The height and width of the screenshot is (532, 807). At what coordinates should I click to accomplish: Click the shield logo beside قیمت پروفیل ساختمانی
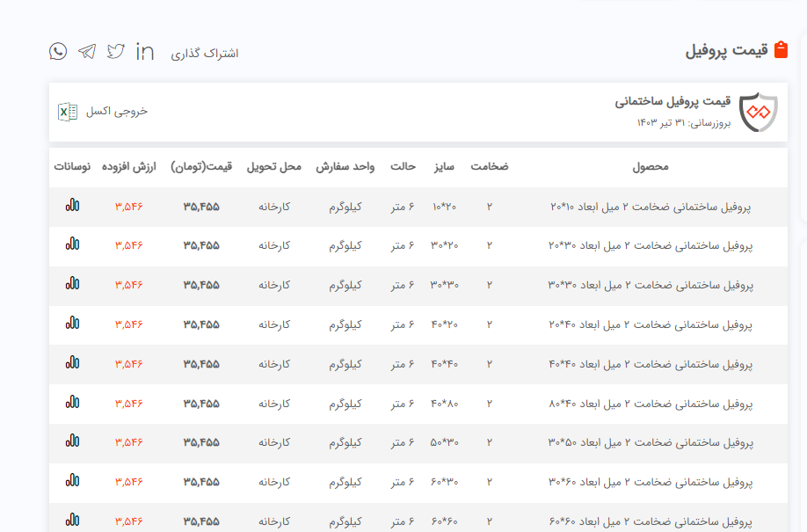point(758,113)
